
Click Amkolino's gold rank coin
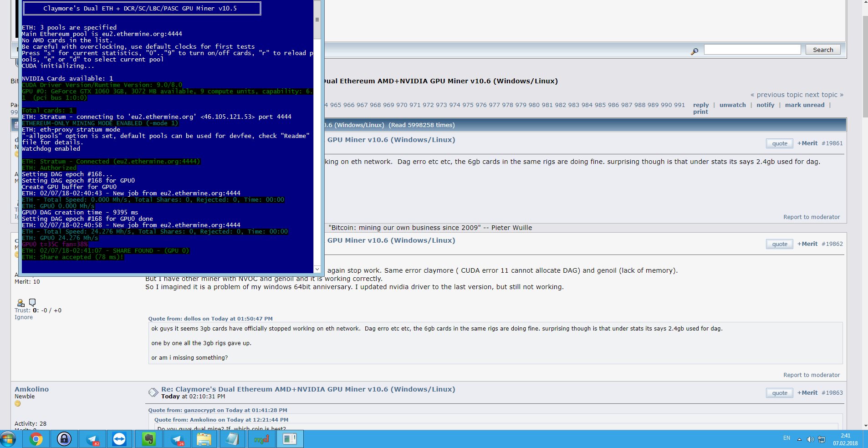[18, 403]
